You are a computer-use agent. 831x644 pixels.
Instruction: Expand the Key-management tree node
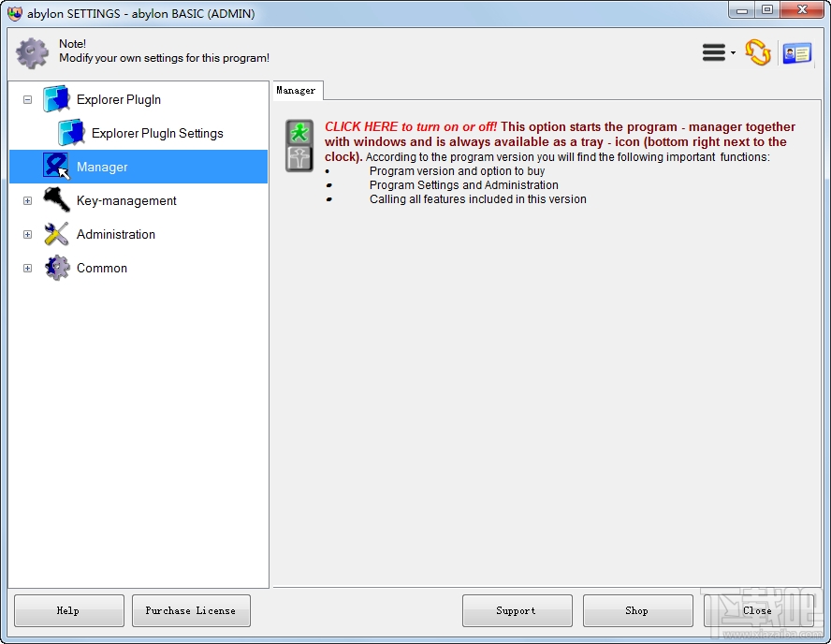pos(27,200)
